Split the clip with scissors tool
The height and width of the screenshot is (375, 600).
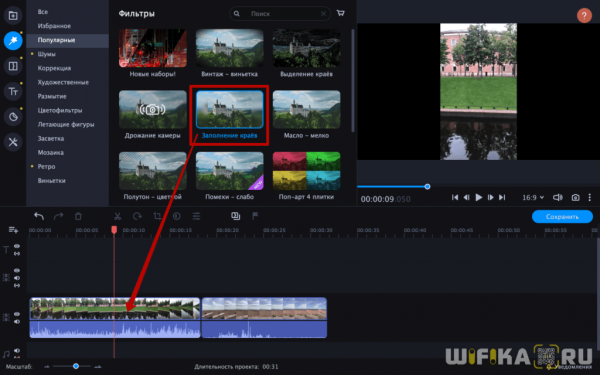point(117,216)
